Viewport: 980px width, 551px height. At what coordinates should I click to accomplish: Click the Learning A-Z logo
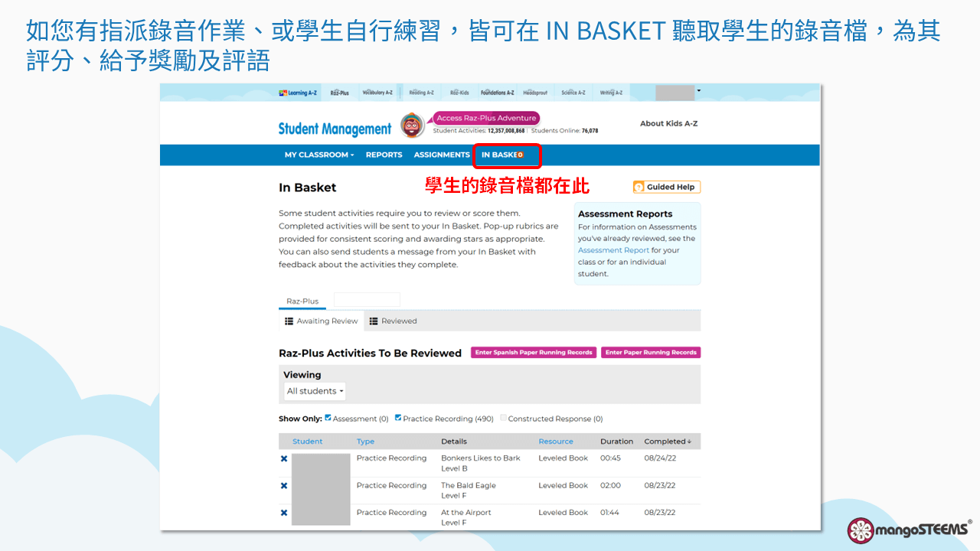298,93
